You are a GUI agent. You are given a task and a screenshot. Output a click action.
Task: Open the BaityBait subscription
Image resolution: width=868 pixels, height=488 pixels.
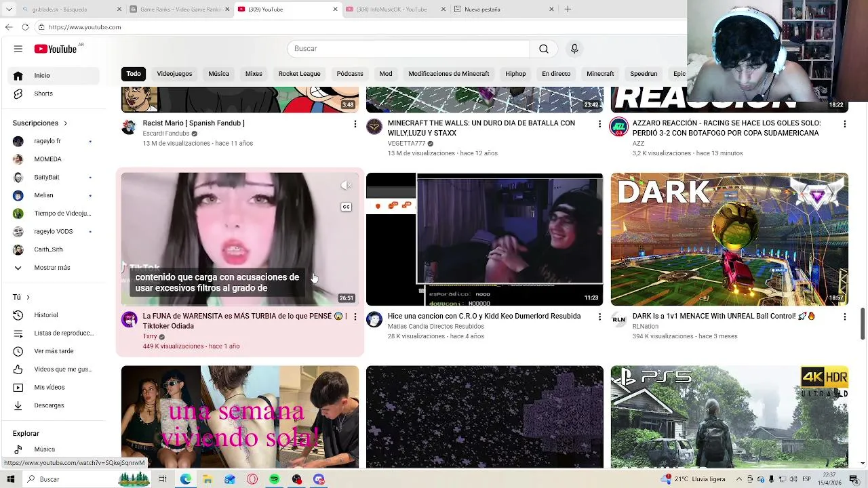tap(54, 178)
